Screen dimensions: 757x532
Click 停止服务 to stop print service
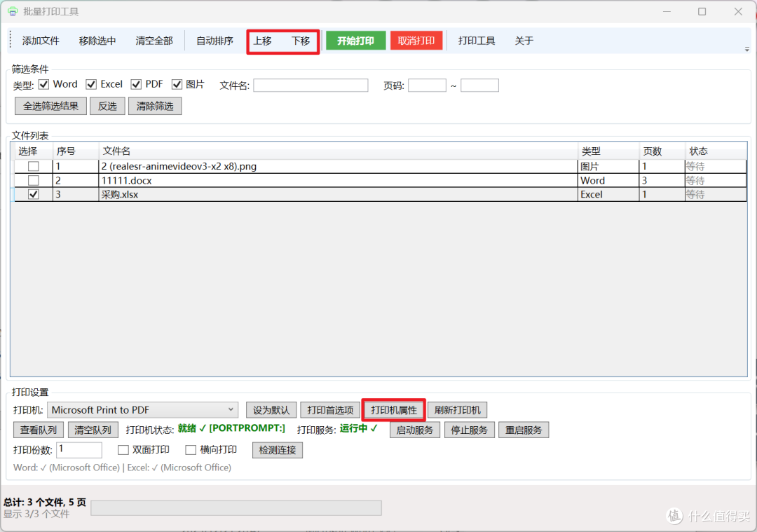click(x=469, y=430)
